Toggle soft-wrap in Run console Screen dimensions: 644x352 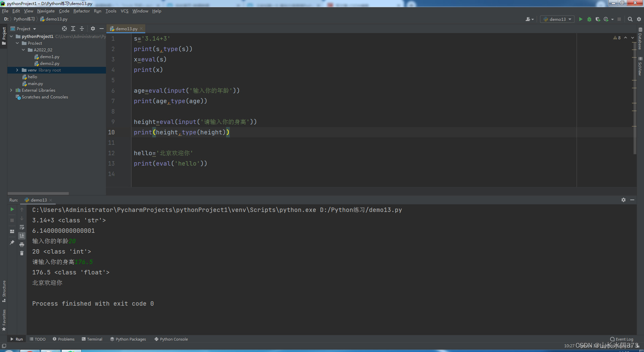click(22, 227)
